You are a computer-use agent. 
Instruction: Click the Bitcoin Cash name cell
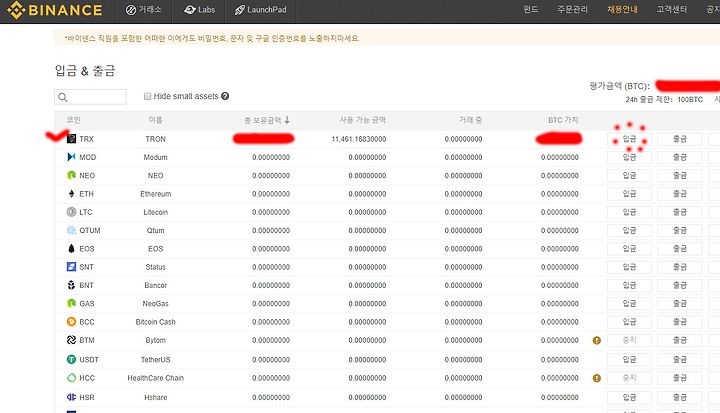156,322
